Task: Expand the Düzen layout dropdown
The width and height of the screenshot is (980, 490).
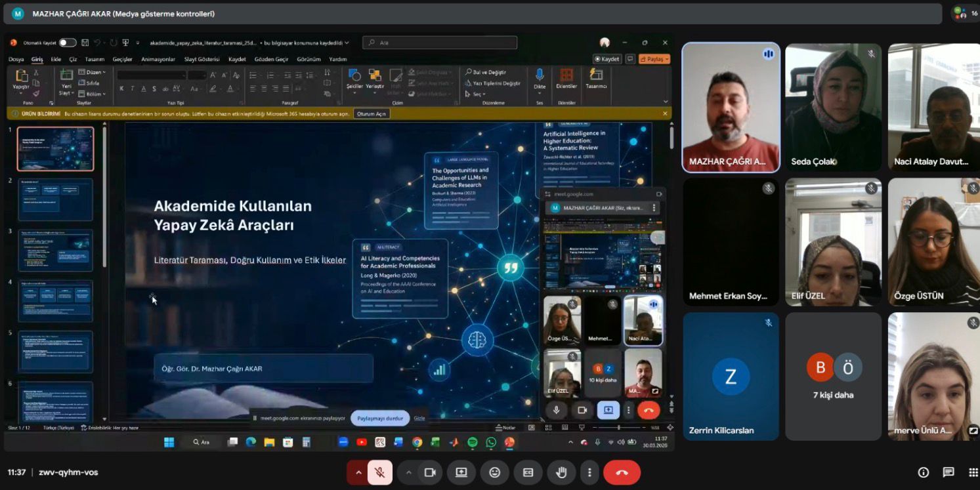Action: (x=92, y=72)
